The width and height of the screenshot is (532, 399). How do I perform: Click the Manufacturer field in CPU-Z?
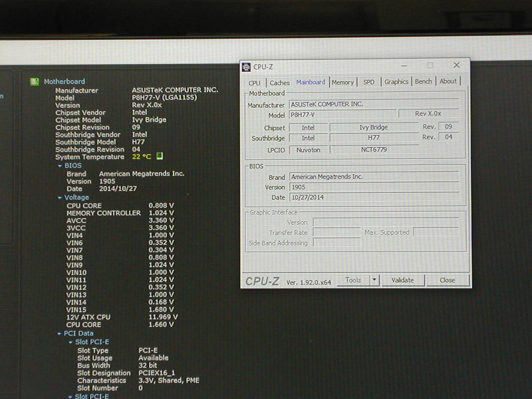point(374,104)
